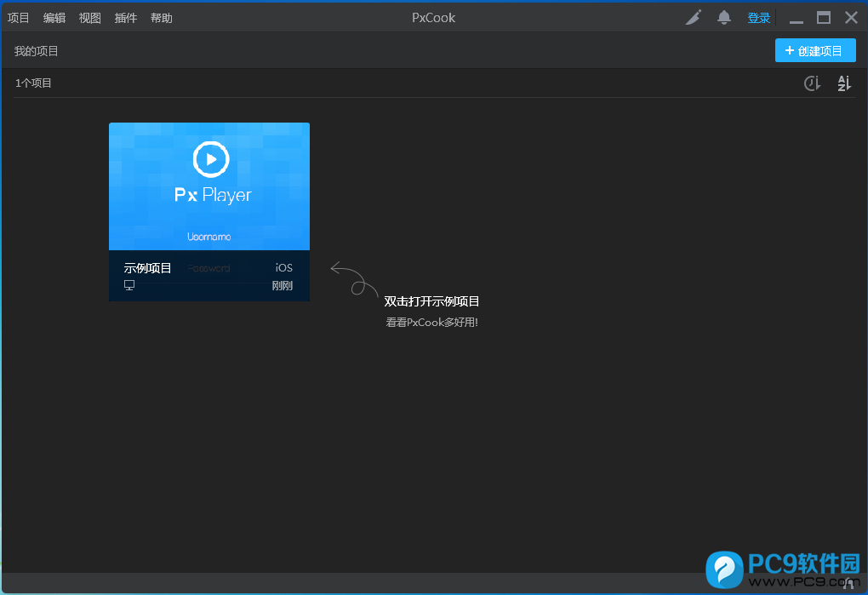Click the 我的项目 heading

click(36, 51)
